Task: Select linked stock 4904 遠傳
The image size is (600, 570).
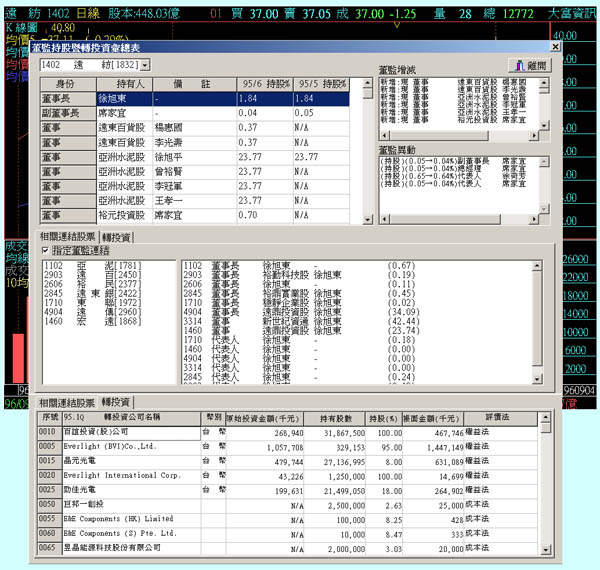Action: pos(93,312)
